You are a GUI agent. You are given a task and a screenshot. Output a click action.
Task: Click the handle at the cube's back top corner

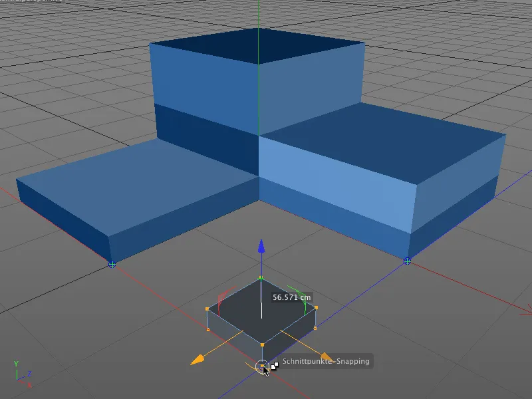coord(261,278)
